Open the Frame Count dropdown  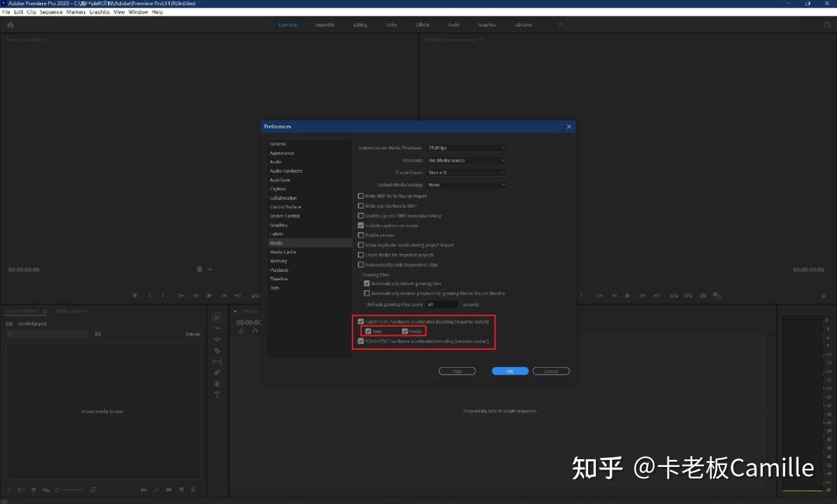click(x=466, y=172)
